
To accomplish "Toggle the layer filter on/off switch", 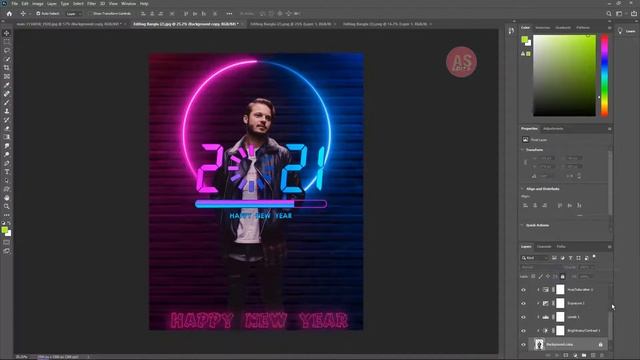I will 594,257.
